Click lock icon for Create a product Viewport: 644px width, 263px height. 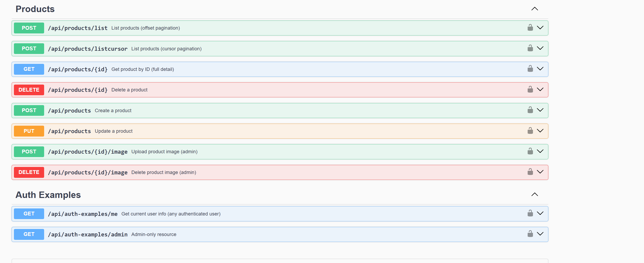(x=530, y=110)
